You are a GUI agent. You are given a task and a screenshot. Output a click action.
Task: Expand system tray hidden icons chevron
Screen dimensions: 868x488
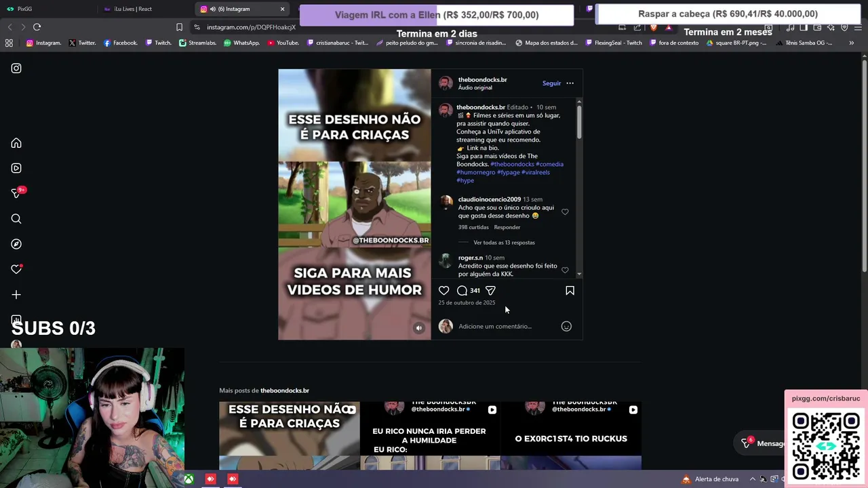tap(752, 479)
